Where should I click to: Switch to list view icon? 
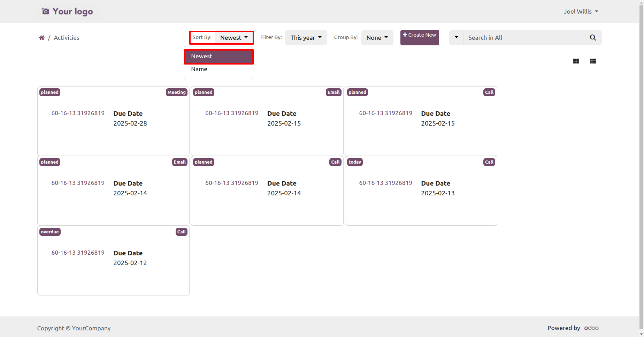(x=593, y=61)
